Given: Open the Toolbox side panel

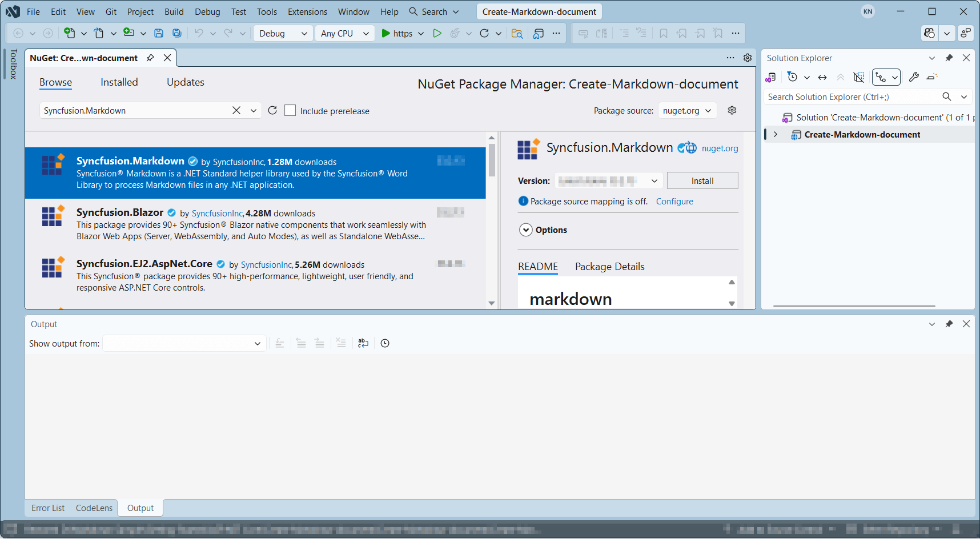Looking at the screenshot, I should tap(13, 64).
